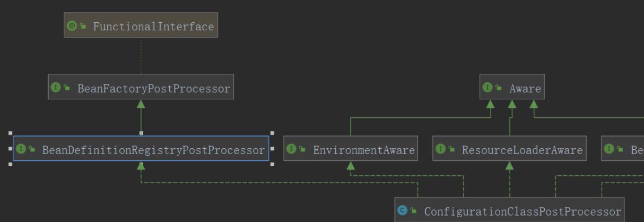The image size is (644, 222).
Task: Select the FunctionalInterface node label
Action: 153,27
